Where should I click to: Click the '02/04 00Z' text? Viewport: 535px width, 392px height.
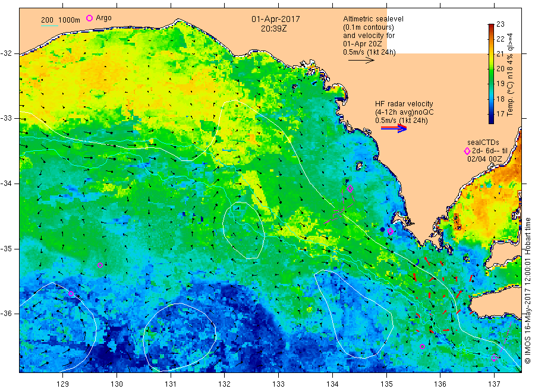484,159
